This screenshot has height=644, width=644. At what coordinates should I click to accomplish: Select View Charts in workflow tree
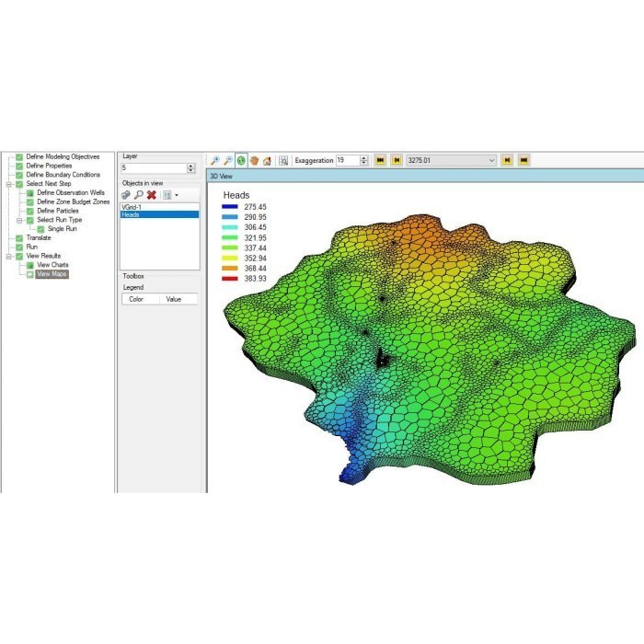tap(52, 265)
